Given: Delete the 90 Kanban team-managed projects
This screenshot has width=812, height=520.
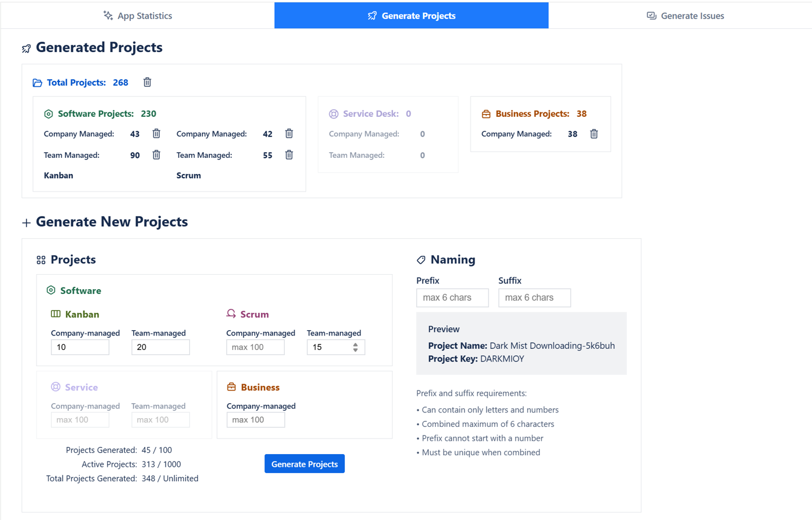Looking at the screenshot, I should pos(156,154).
